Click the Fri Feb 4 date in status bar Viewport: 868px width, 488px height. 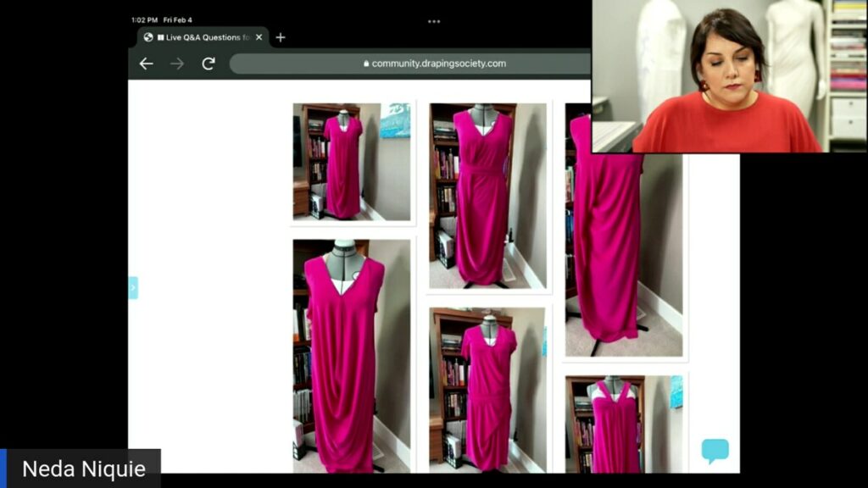[178, 20]
